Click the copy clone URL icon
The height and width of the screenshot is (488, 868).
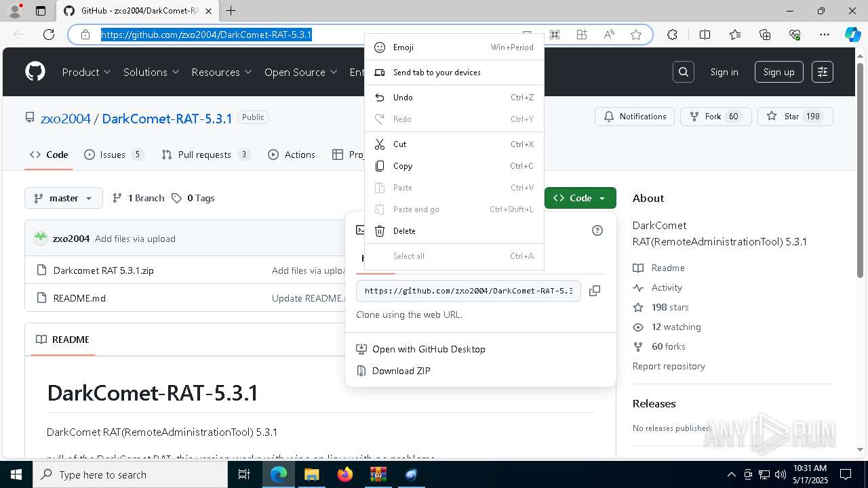(x=595, y=291)
